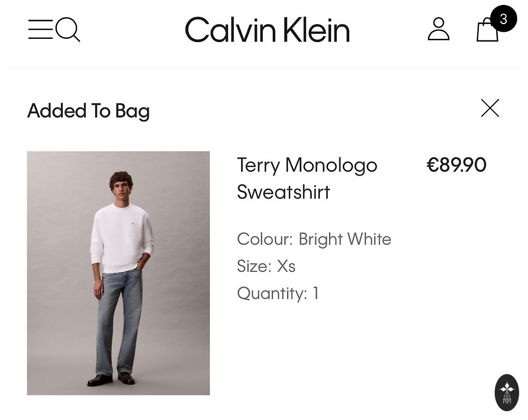Click the dark oval floating widget icon
The height and width of the screenshot is (420, 528).
[507, 392]
